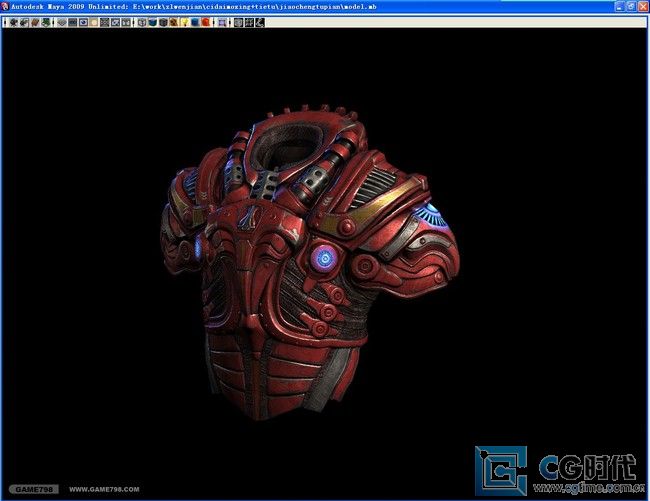Click the Use All Lights bulb icon
650x501 pixels.
tap(184, 22)
